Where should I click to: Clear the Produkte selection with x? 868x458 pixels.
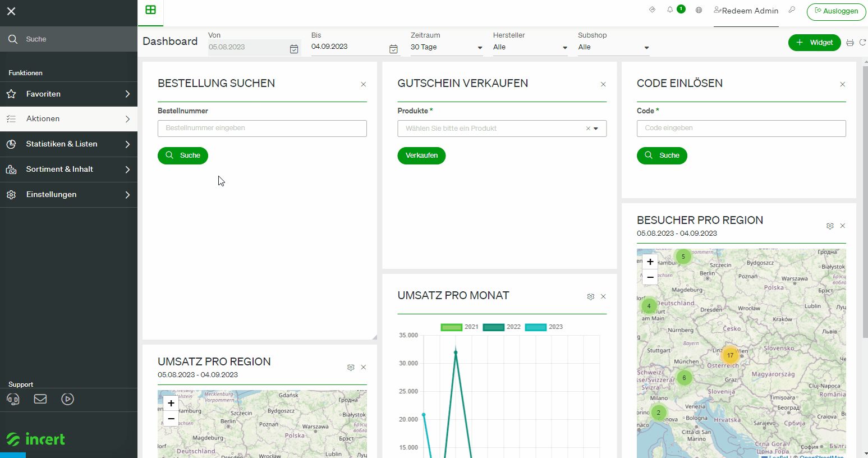pyautogui.click(x=588, y=129)
